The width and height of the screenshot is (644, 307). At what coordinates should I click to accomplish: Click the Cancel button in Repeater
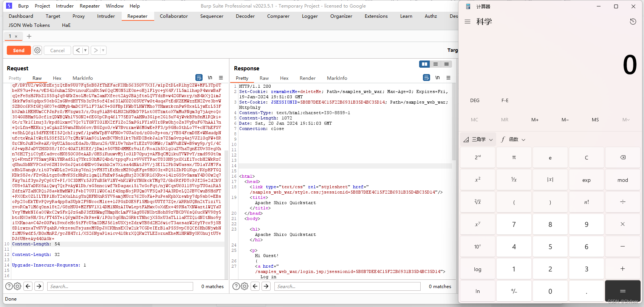coord(57,50)
